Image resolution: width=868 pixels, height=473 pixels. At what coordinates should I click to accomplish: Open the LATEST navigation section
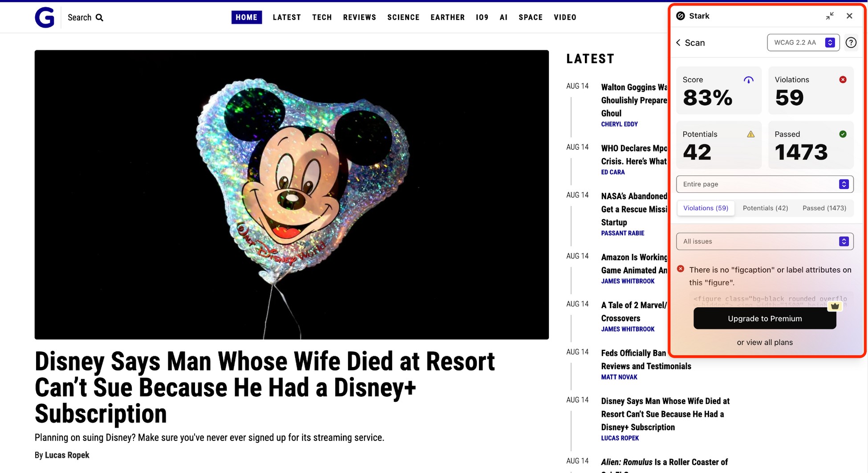287,17
